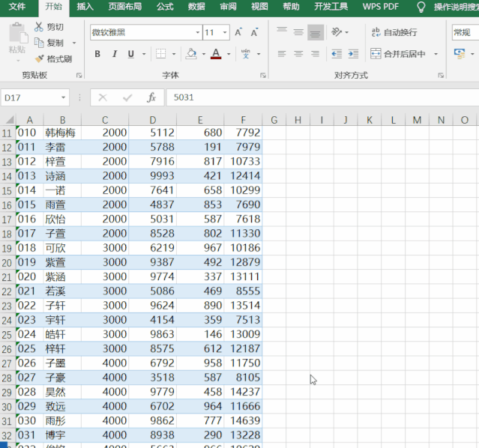Viewport: 479px width, 448px height.
Task: Select cell containing 14639
Action: 243,420
